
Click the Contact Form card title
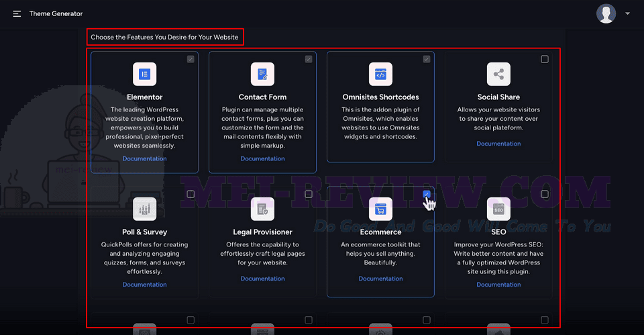[262, 97]
